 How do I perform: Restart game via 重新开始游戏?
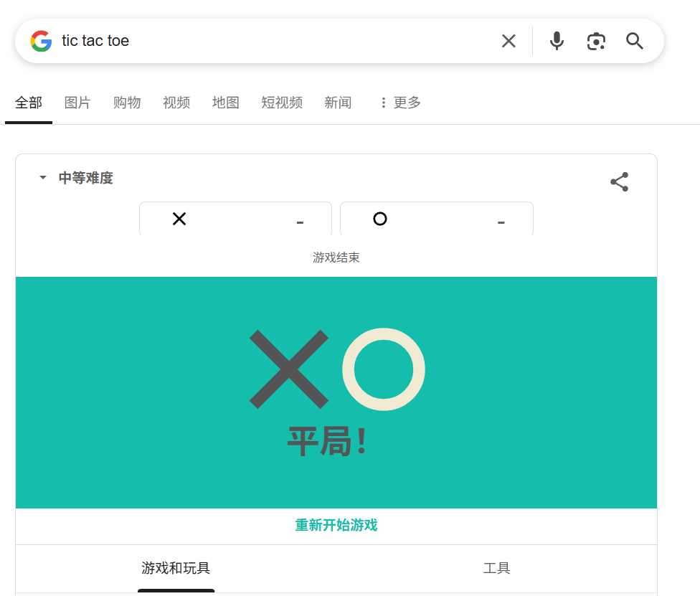(x=336, y=526)
